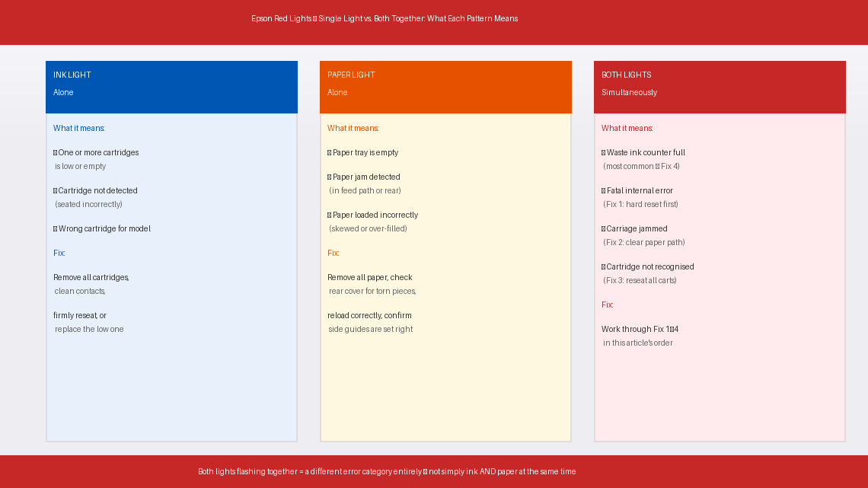Screen dimensions: 868x488
Task: Click the 'Waste ink counter full' bullet
Action: [x=645, y=153]
